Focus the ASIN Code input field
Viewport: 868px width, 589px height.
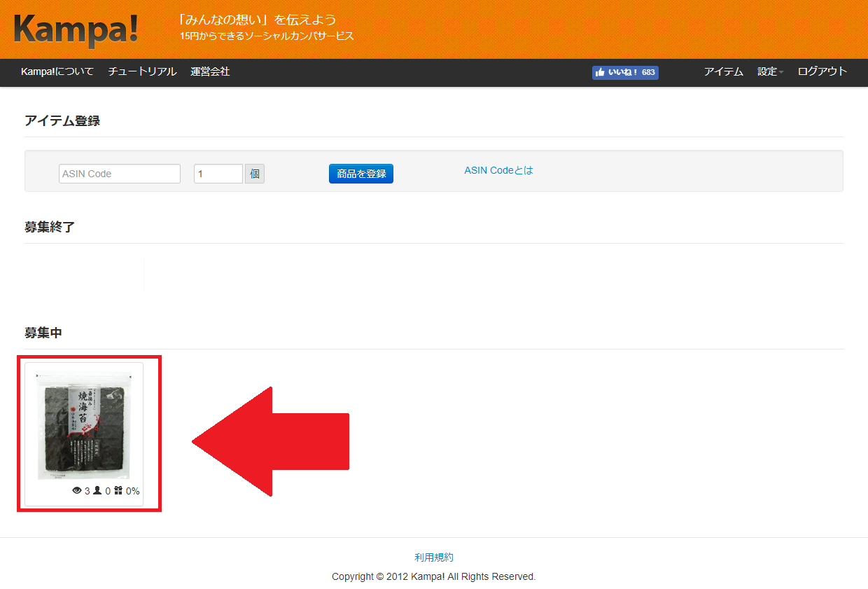[x=120, y=174]
